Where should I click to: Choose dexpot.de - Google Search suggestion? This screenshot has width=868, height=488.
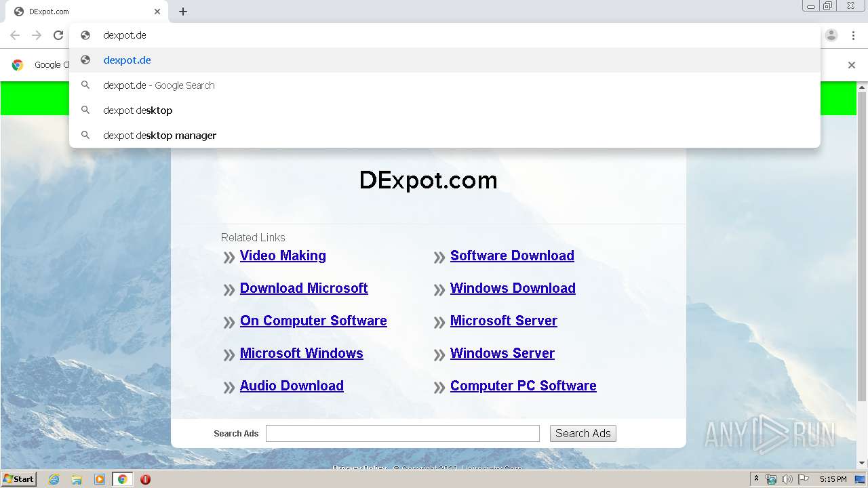[x=445, y=85]
